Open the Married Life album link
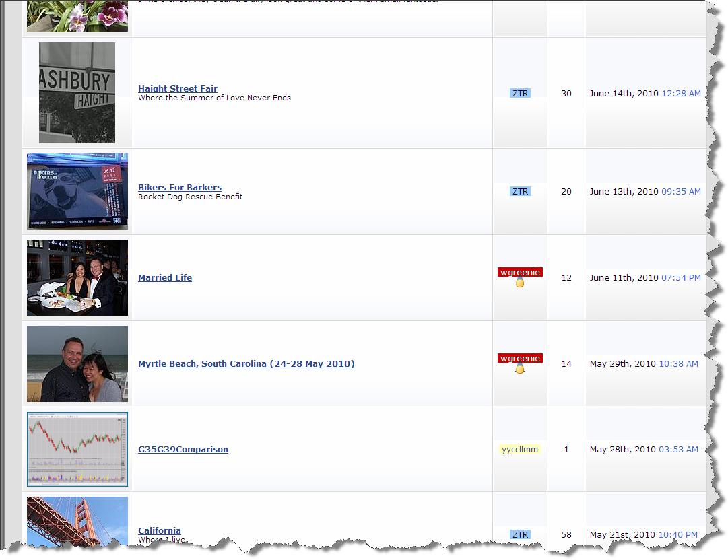 [x=165, y=277]
